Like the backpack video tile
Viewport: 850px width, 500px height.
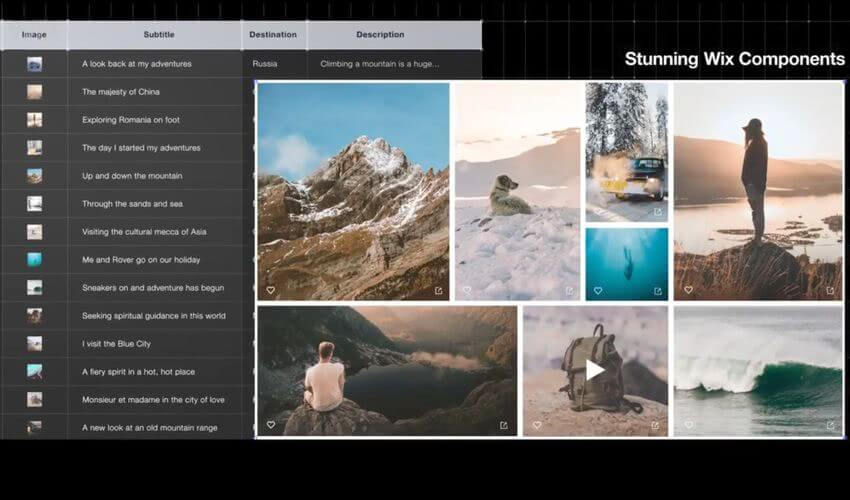coord(537,425)
